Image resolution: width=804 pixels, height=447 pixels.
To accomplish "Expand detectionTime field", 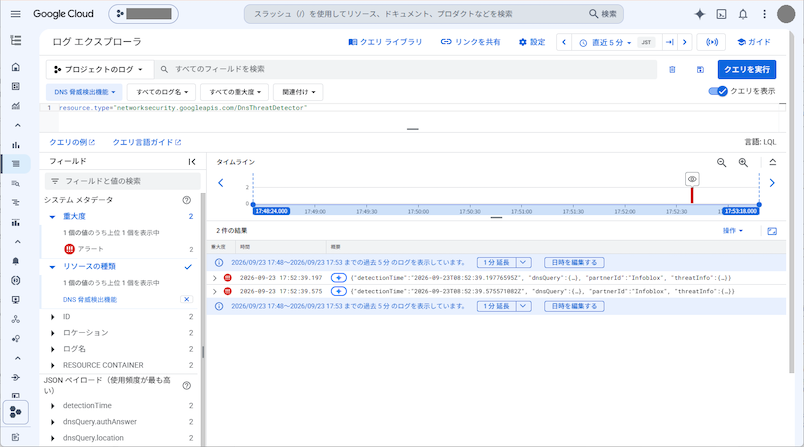I will [52, 405].
